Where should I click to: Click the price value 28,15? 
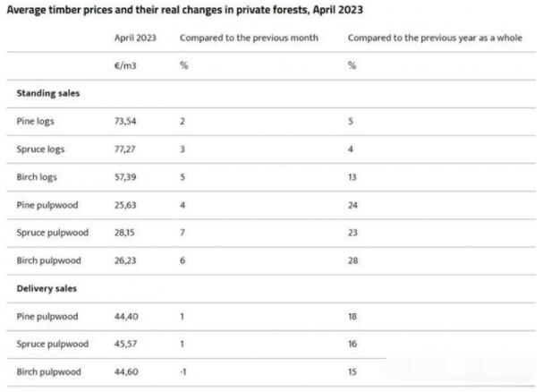[127, 233]
